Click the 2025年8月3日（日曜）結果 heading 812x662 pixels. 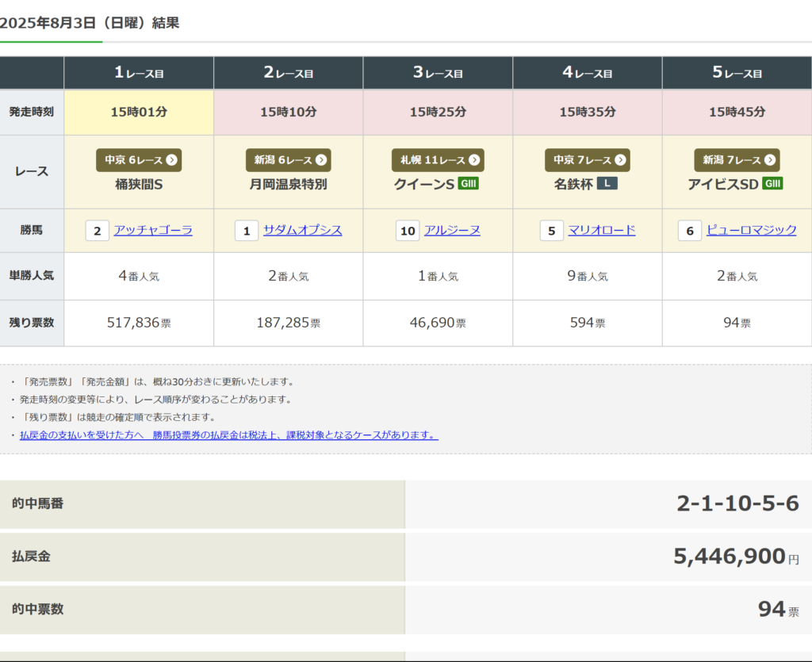pyautogui.click(x=90, y=23)
